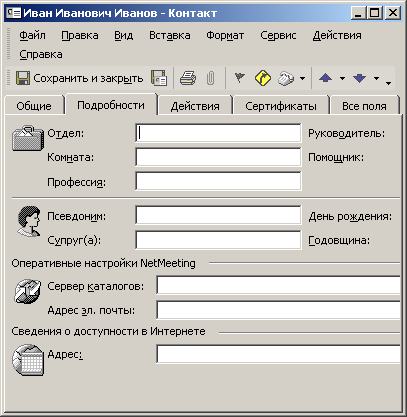This screenshot has height=417, width=407.
Task: Click the paperclip Insert File icon
Action: [211, 78]
